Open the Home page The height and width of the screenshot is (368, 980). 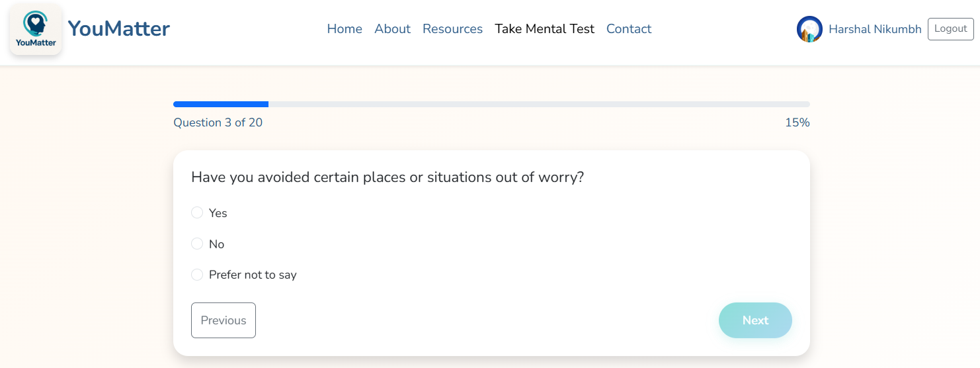pyautogui.click(x=345, y=29)
